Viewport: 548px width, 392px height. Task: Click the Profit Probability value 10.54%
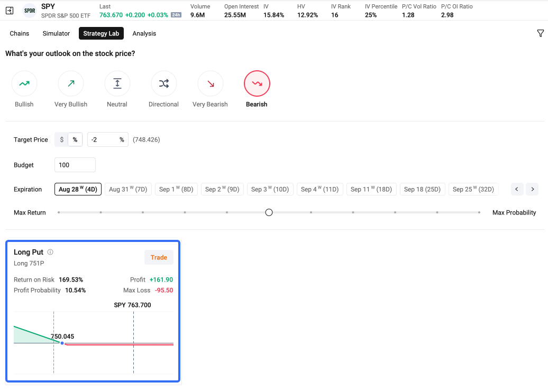click(x=76, y=290)
